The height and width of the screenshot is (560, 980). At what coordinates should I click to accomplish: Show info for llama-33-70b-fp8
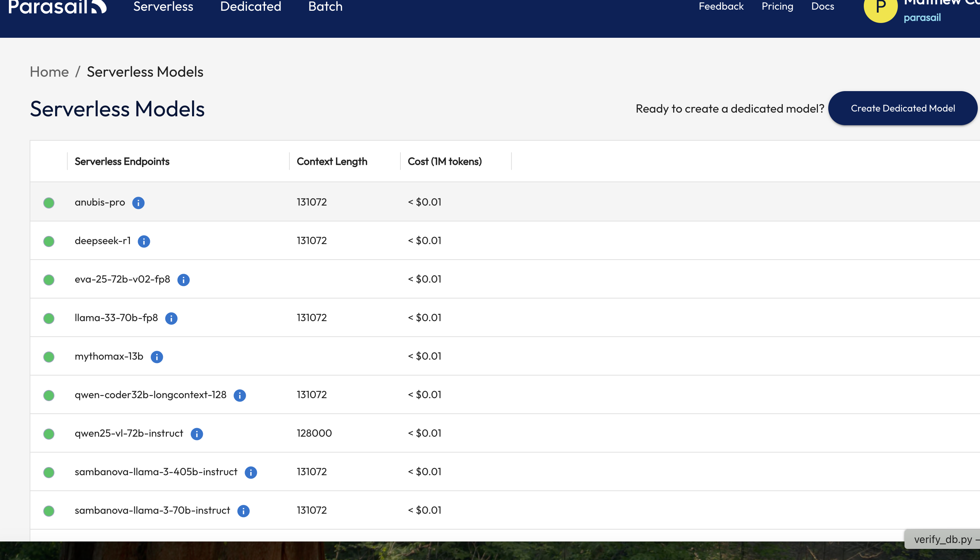171,318
